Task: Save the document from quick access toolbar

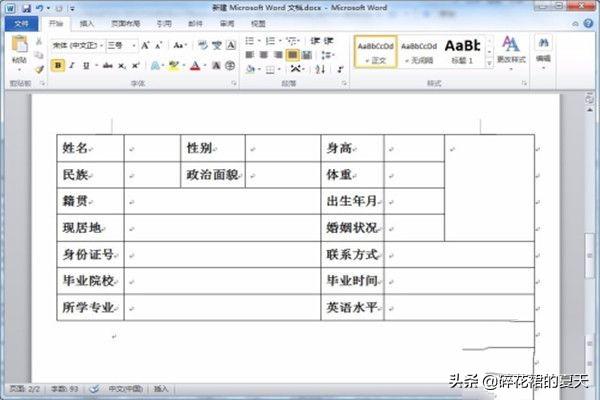Action: point(26,8)
